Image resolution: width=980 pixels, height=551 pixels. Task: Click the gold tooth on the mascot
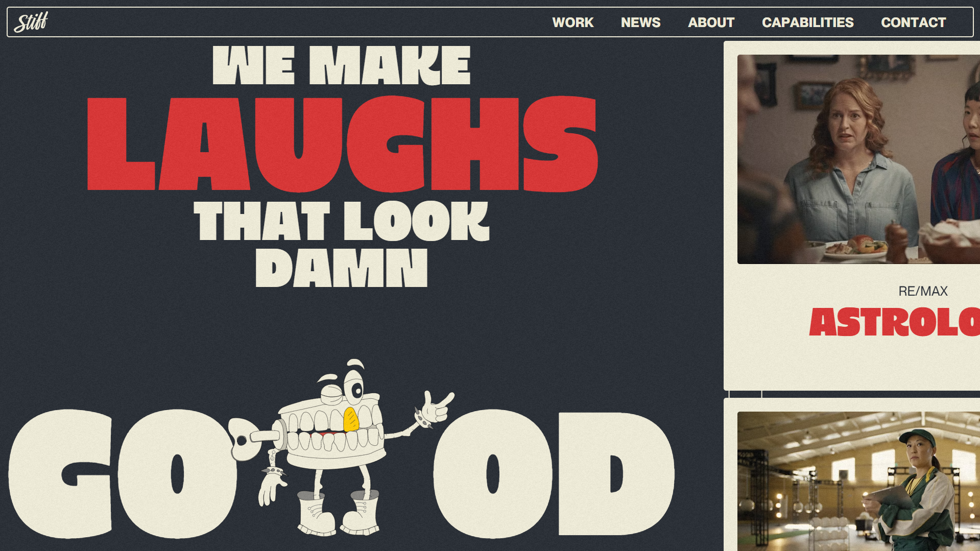tap(351, 419)
